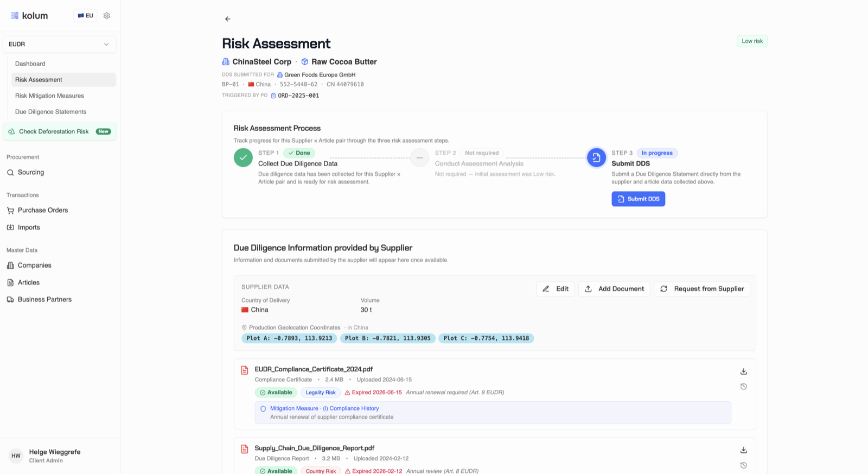Click the Add Document button
This screenshot has height=474, width=868.
(x=614, y=289)
